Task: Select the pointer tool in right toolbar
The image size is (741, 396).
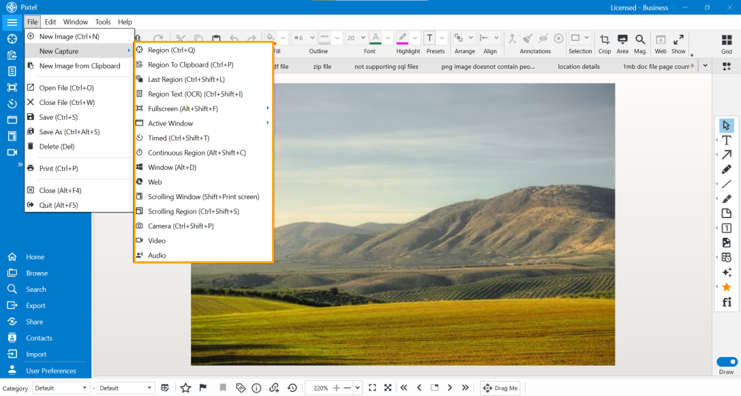Action: 726,125
